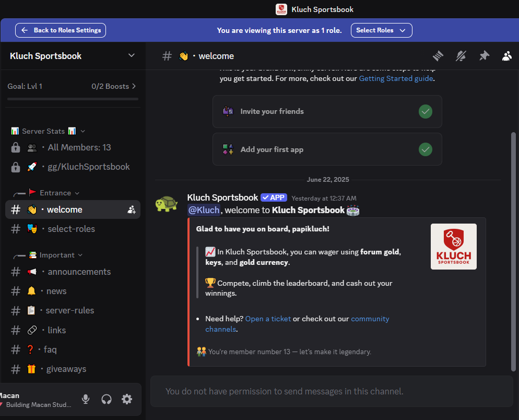Click the green checkmark on Invite your friends
The width and height of the screenshot is (519, 420).
(x=426, y=112)
